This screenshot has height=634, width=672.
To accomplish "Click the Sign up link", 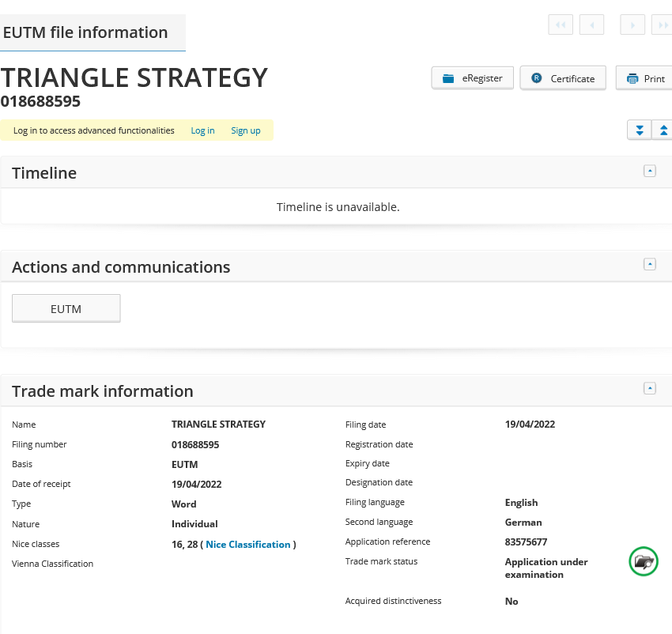I will click(245, 130).
